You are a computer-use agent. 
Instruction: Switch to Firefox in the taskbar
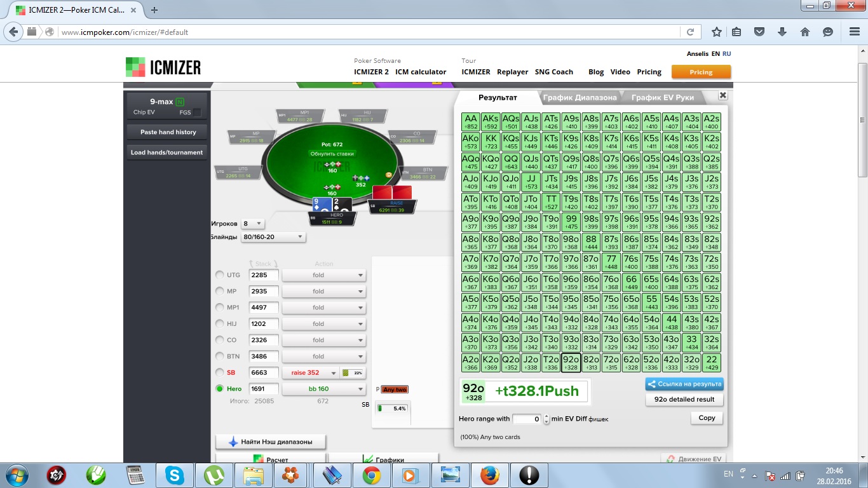tap(490, 475)
